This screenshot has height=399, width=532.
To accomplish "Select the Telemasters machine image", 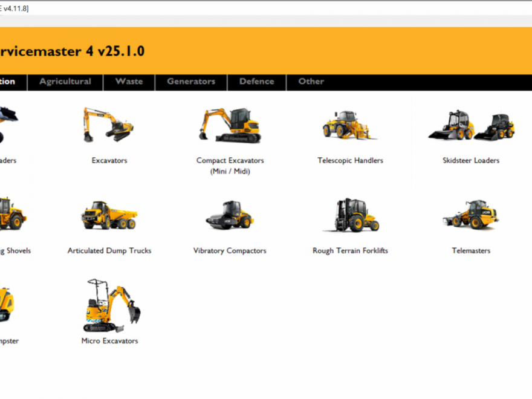I will 471,215.
